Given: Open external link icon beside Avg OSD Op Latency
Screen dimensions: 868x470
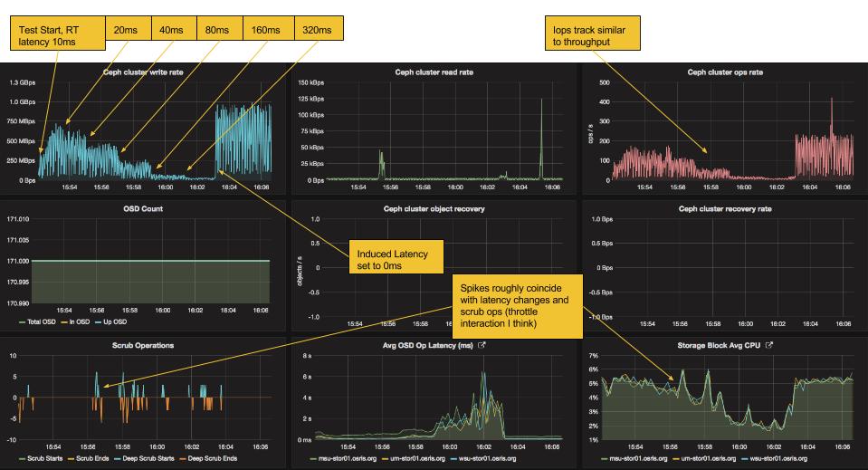Looking at the screenshot, I should click(x=482, y=345).
